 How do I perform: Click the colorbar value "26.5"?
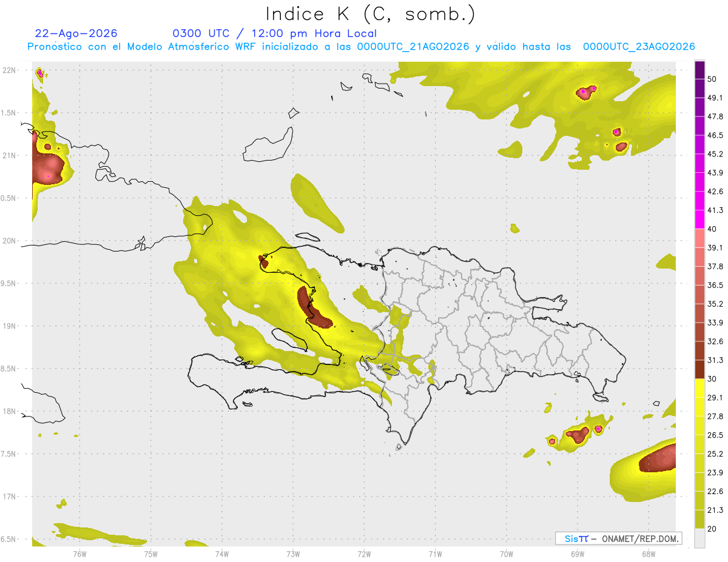point(715,435)
